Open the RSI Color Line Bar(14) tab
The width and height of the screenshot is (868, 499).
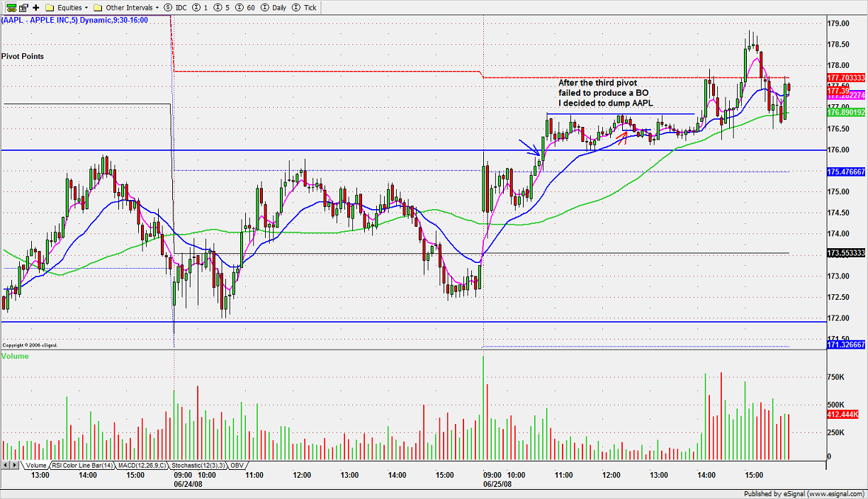click(83, 465)
